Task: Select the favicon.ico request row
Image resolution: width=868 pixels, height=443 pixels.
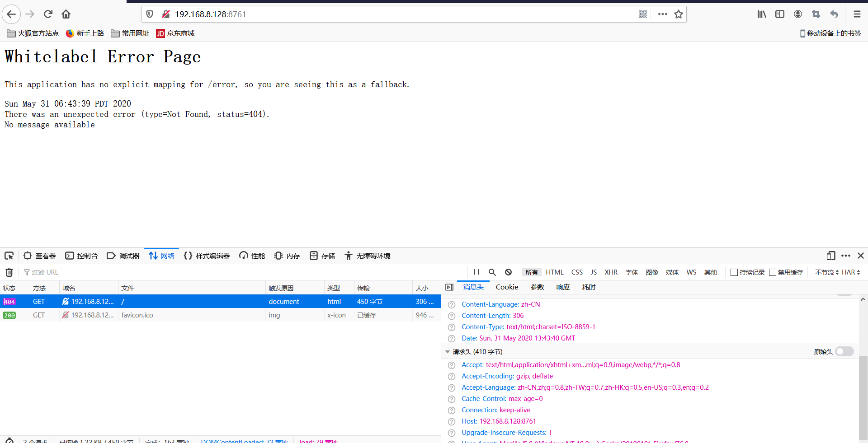Action: pos(220,315)
